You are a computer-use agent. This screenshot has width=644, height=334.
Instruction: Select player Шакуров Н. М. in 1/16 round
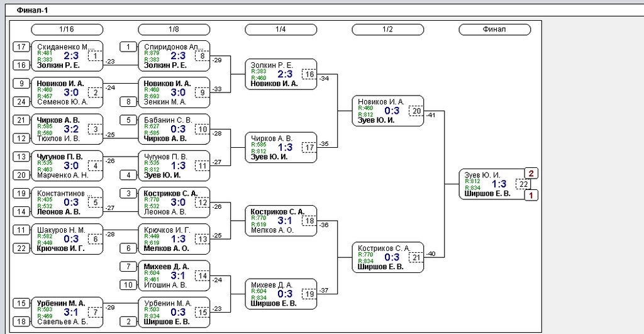click(x=60, y=230)
